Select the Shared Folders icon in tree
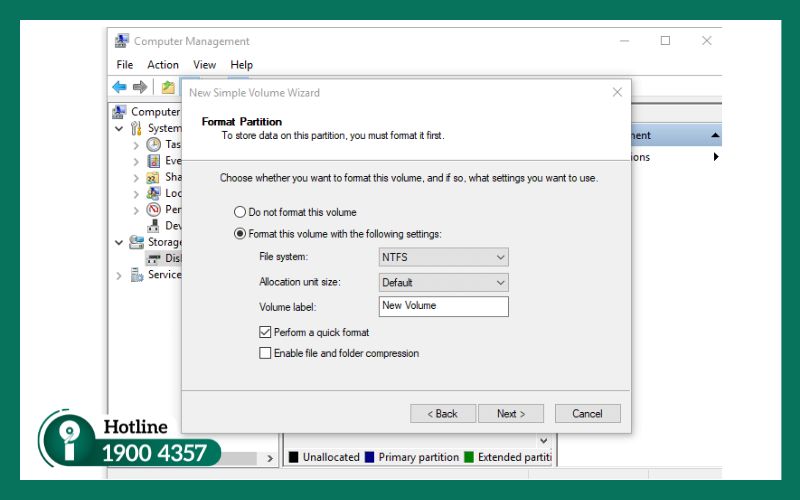 tap(153, 177)
